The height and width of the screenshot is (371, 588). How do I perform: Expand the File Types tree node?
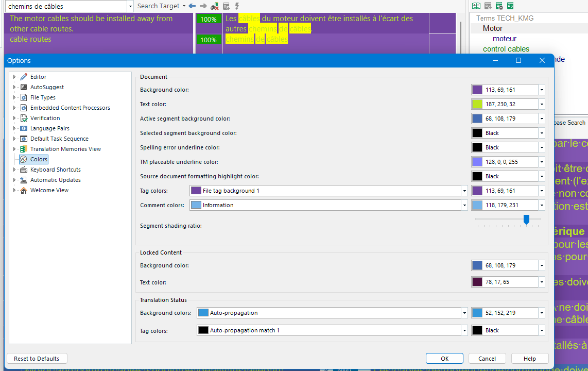pos(14,97)
